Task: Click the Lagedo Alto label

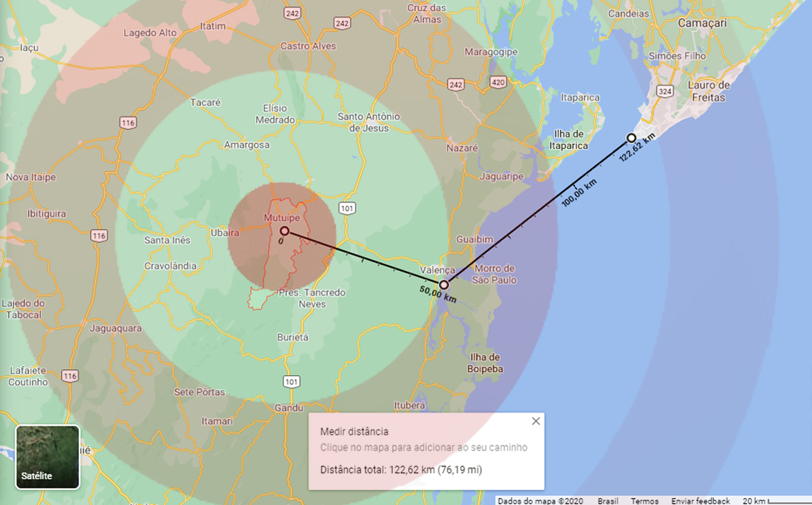Action: tap(150, 32)
